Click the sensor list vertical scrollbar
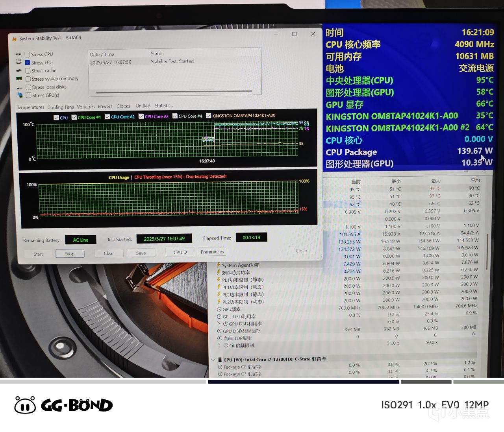 coord(488,252)
